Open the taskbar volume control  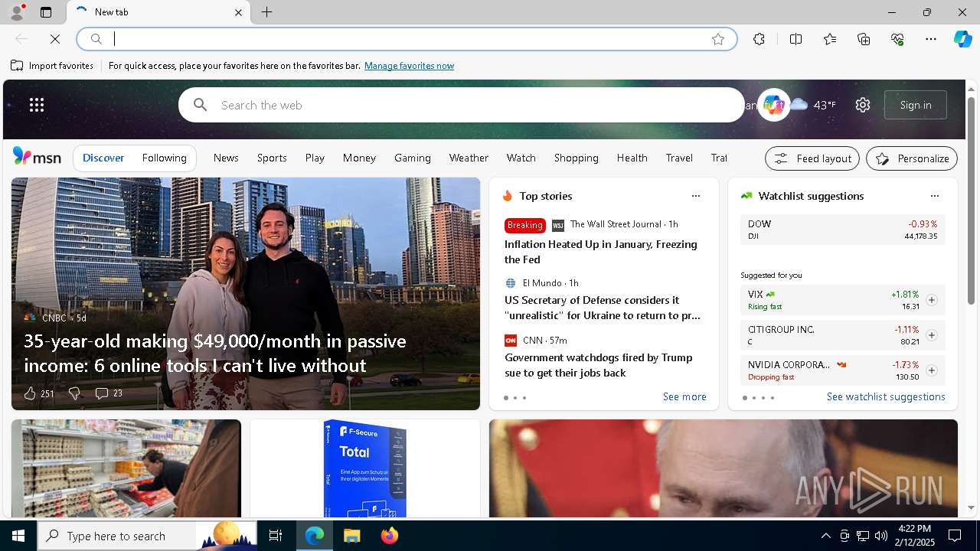(881, 536)
